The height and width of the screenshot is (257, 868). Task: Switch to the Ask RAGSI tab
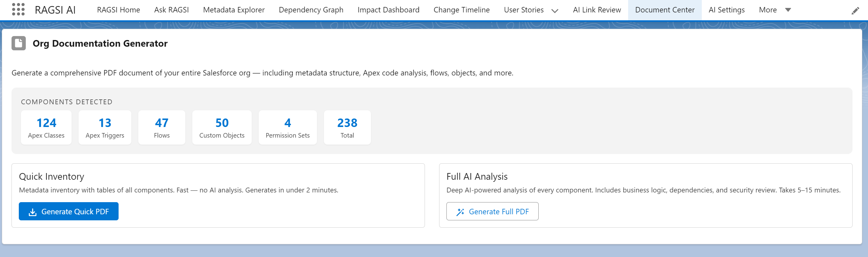[171, 10]
